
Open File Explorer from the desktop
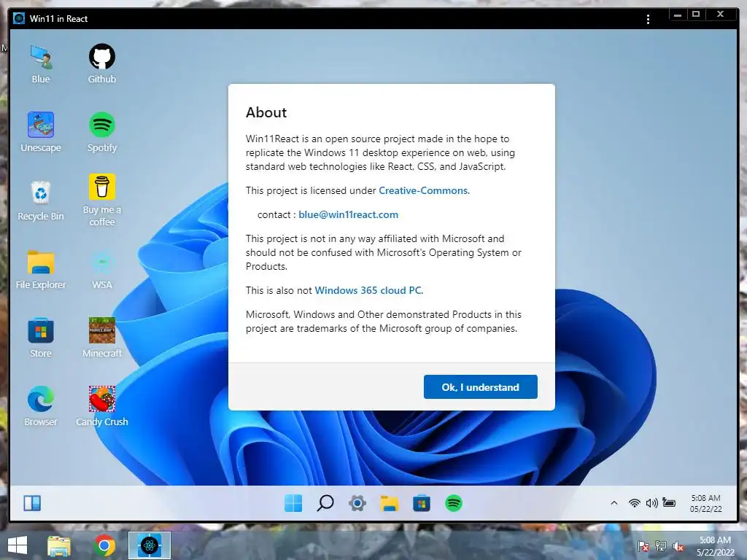[x=41, y=270]
